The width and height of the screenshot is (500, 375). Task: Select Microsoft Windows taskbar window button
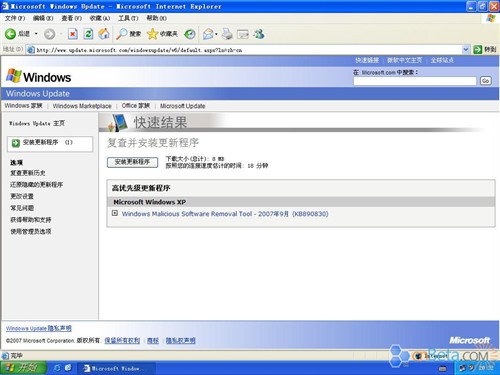117,368
